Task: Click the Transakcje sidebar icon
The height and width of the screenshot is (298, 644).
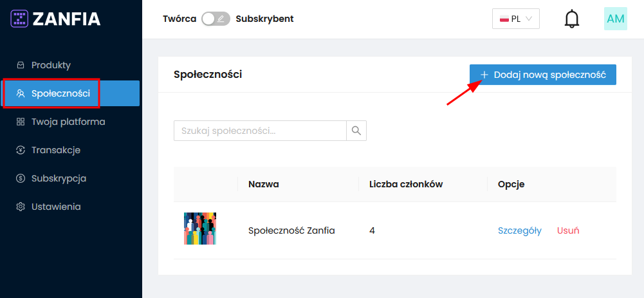Action: pos(21,150)
